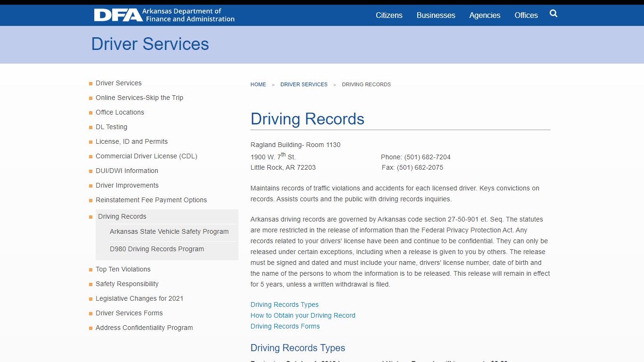Select Driving Records sidebar item
Screen dimensions: 644x362
coord(122,216)
